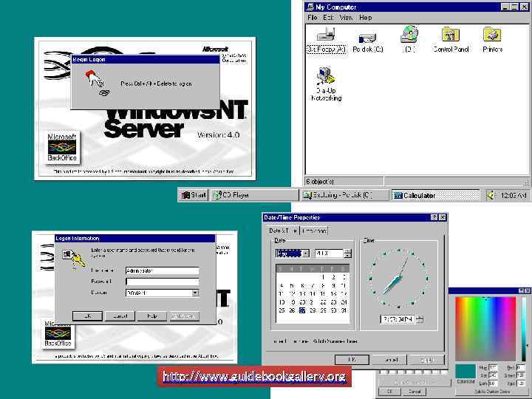Viewport: 532px width, 399px height.
Task: Click the teal Color|Solid preview swatch
Action: (x=465, y=371)
